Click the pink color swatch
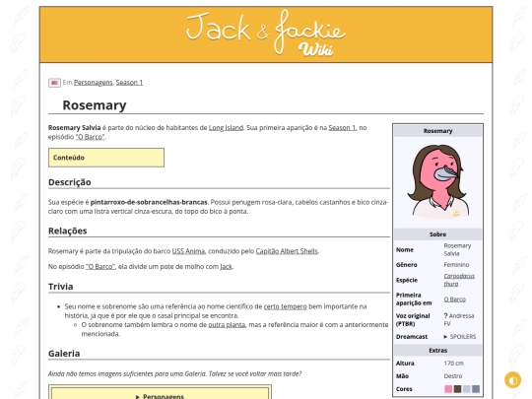532x399 pixels. coord(448,389)
